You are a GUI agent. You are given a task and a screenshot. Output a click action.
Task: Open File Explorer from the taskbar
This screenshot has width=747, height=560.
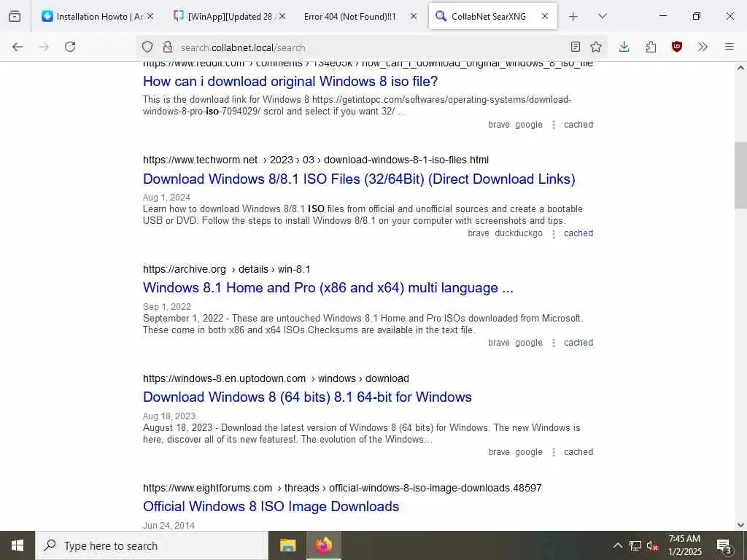point(287,545)
